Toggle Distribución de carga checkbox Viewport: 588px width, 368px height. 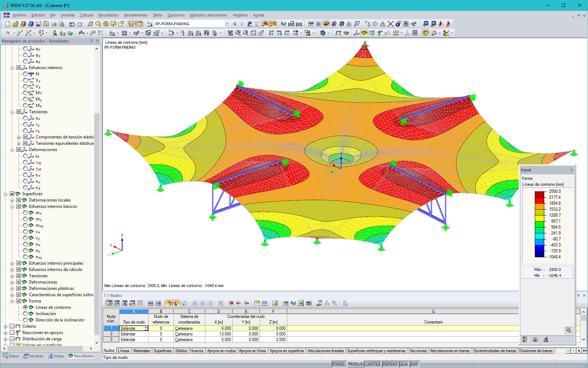(x=12, y=339)
